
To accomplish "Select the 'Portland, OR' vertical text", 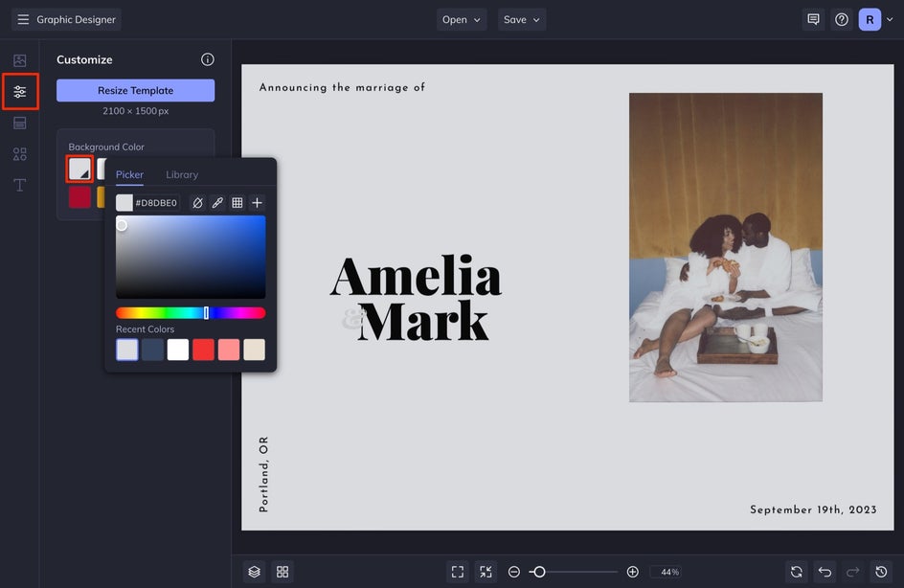I will point(263,474).
